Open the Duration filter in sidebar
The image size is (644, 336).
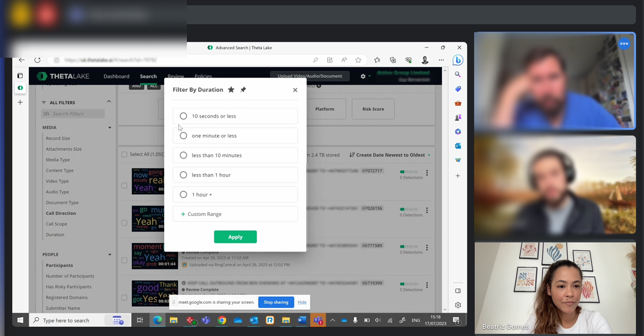click(x=55, y=235)
